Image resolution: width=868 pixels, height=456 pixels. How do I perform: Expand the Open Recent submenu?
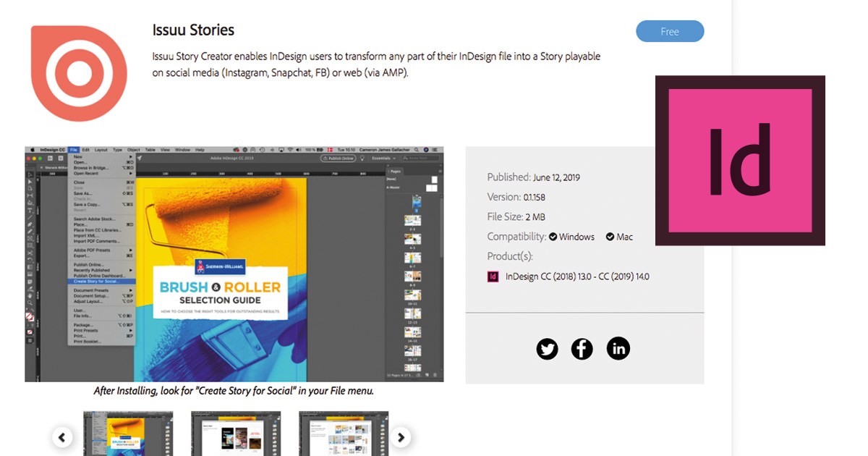[102, 174]
